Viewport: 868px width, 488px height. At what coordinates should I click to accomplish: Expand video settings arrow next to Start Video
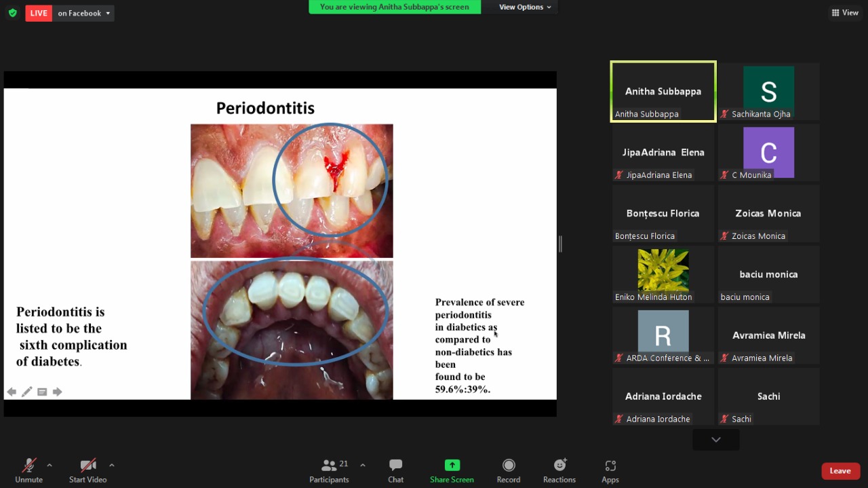[112, 465]
